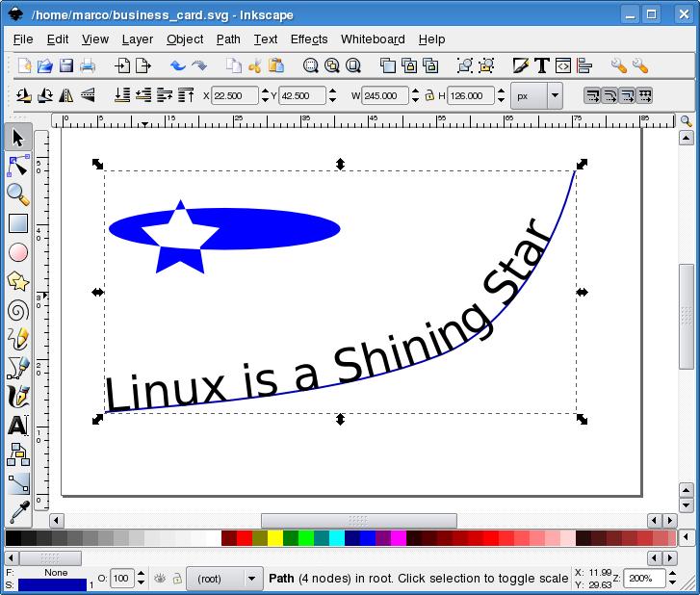Open the Whiteboard menu
The image size is (700, 595).
(x=373, y=39)
